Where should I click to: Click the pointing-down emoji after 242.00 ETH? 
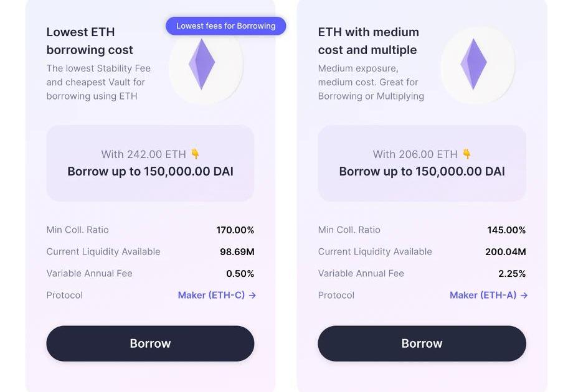196,154
